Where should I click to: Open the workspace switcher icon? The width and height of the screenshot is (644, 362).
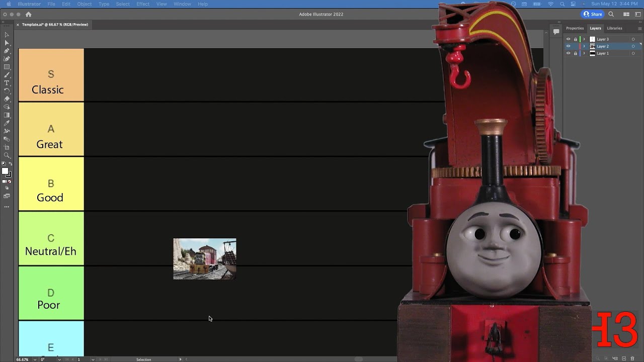pyautogui.click(x=638, y=15)
